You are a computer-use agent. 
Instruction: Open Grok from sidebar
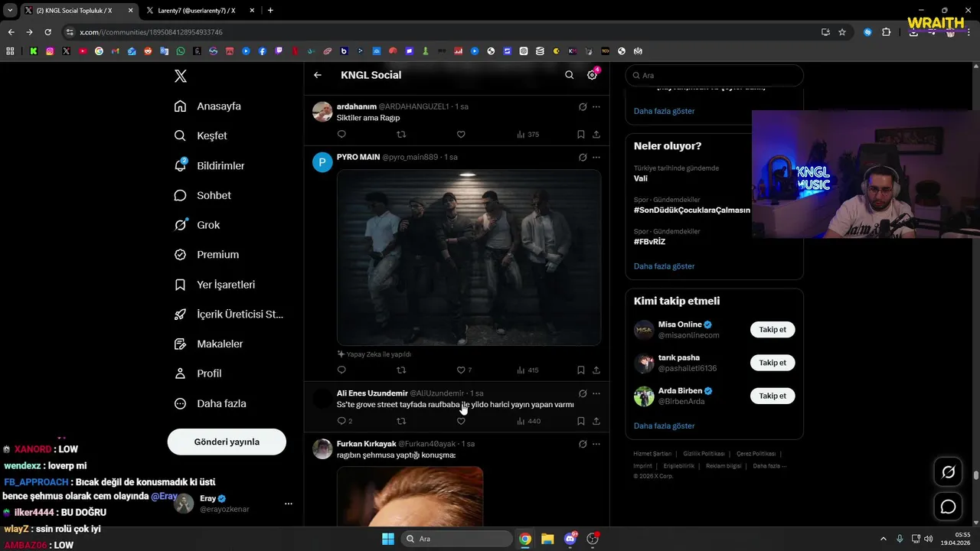tap(197, 225)
